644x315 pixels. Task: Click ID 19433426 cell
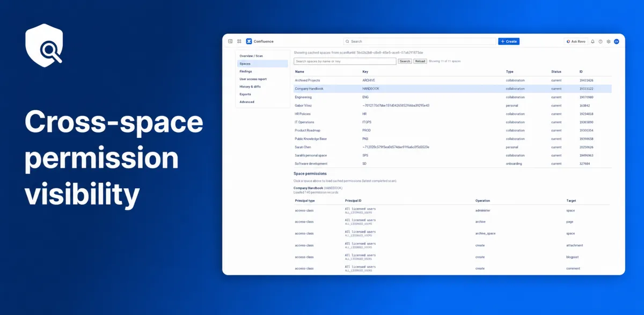586,80
